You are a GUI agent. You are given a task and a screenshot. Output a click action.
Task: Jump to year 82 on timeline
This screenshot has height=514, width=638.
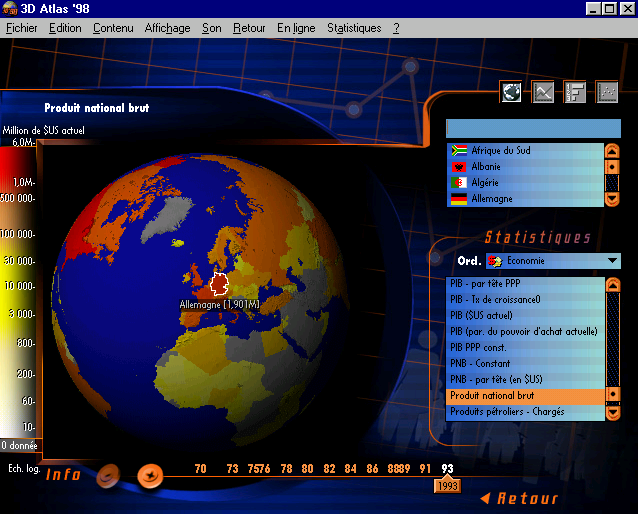click(330, 469)
